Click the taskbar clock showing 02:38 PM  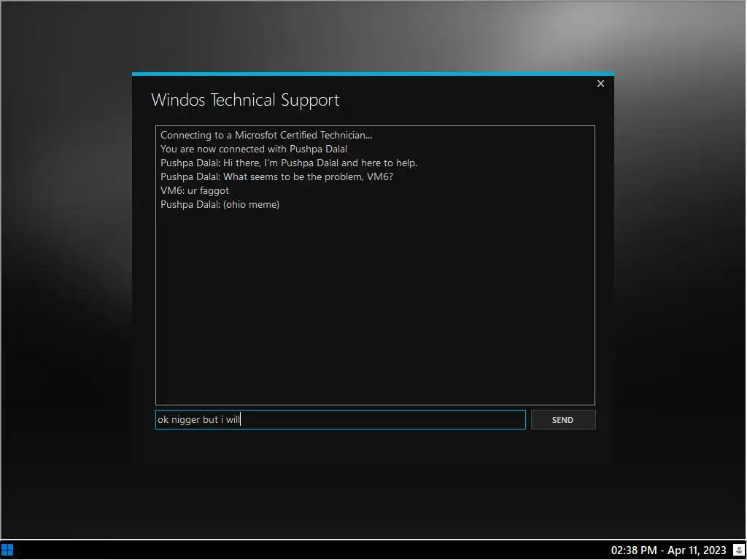coord(668,551)
